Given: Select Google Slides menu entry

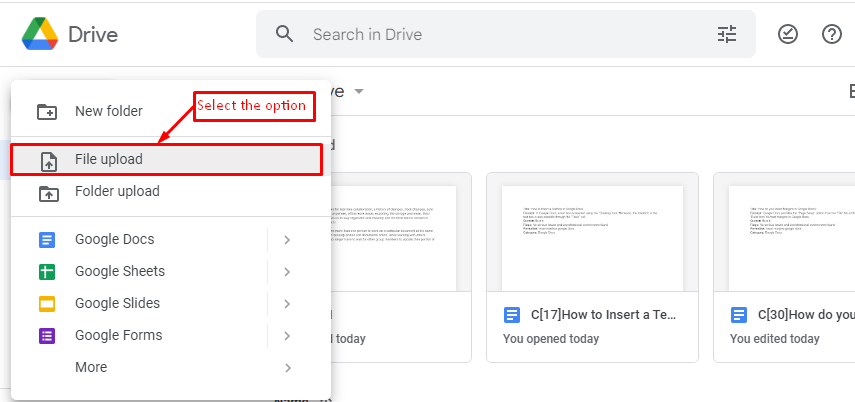Looking at the screenshot, I should pyautogui.click(x=171, y=303).
